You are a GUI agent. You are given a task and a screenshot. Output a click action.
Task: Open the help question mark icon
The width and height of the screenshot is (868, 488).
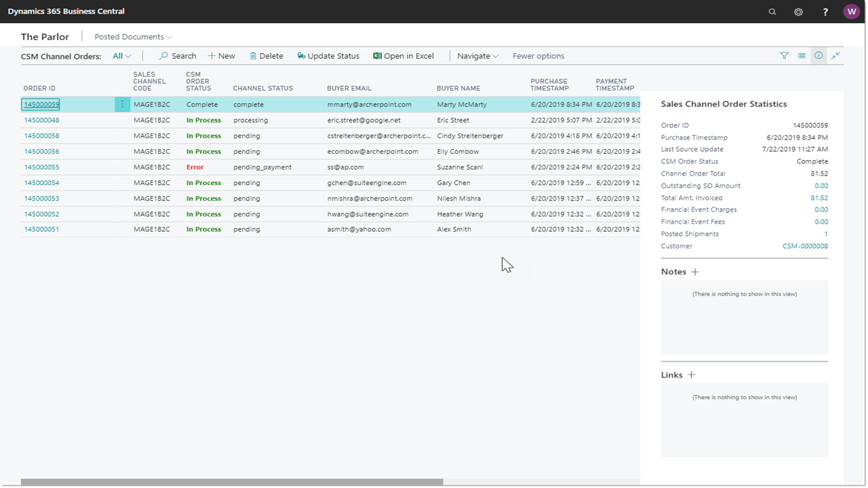click(x=825, y=12)
